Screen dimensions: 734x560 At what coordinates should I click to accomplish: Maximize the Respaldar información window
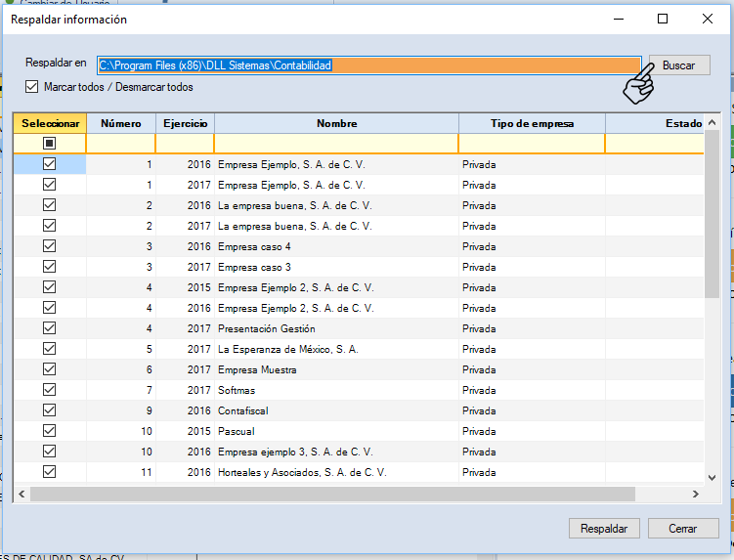663,19
